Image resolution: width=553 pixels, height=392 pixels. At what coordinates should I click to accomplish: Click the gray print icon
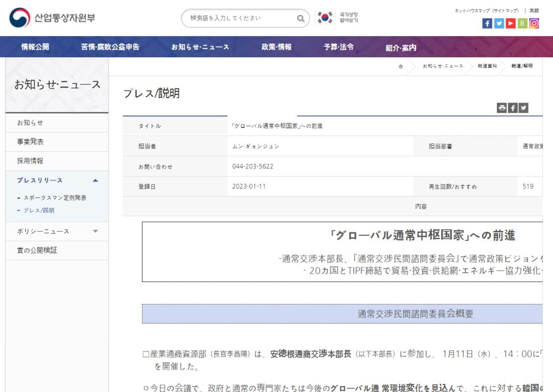502,108
